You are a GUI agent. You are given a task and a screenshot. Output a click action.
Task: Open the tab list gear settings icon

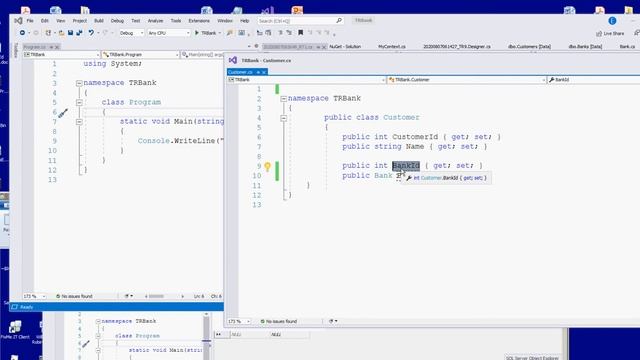pos(256,47)
